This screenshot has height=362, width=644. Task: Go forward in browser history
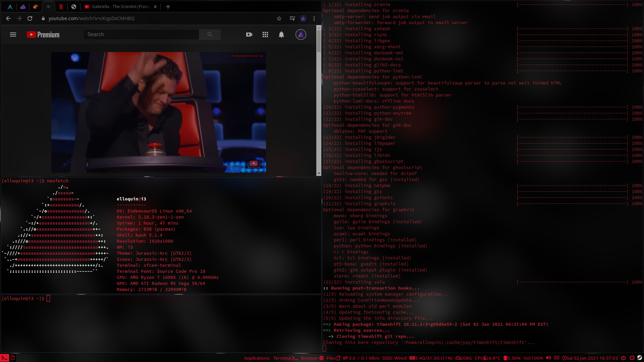(19, 18)
